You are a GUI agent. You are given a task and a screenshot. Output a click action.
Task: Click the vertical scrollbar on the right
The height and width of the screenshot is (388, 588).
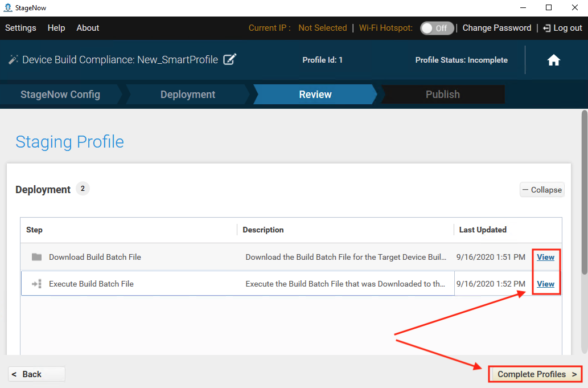coord(584,228)
